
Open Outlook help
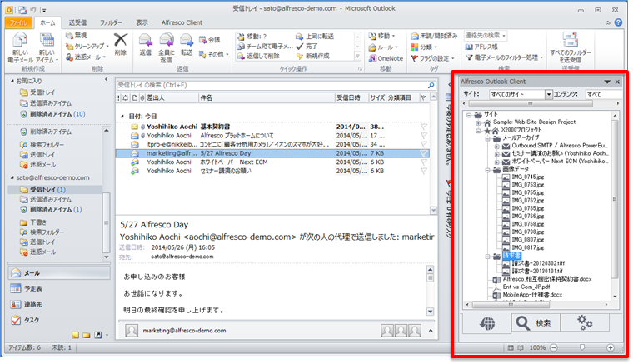coord(618,22)
